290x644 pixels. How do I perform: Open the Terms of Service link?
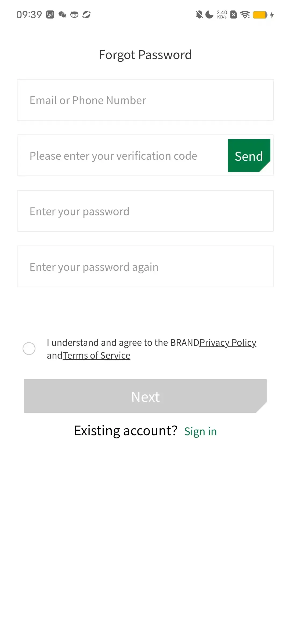point(96,356)
